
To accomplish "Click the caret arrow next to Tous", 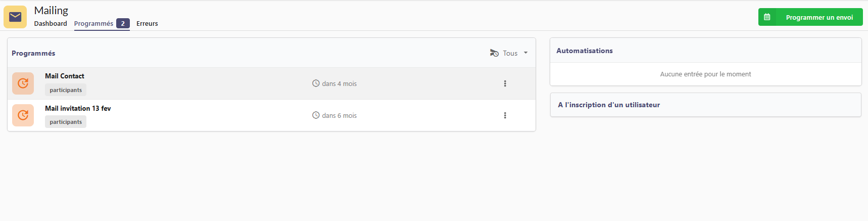I will 525,53.
